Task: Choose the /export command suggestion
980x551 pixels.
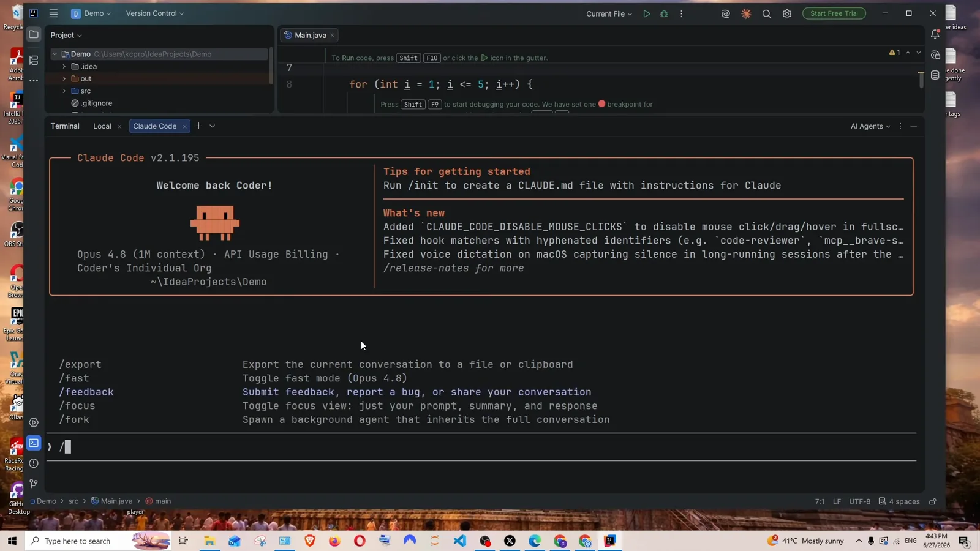Action: [80, 364]
